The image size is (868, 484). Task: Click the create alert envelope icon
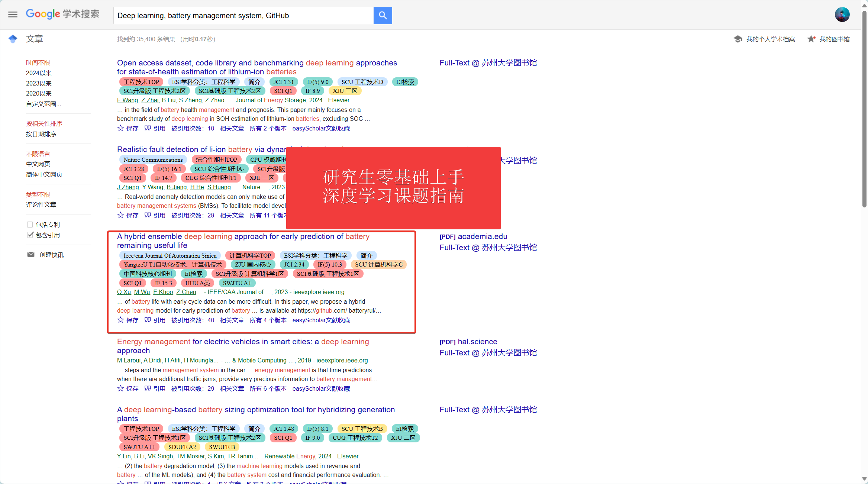pos(31,255)
